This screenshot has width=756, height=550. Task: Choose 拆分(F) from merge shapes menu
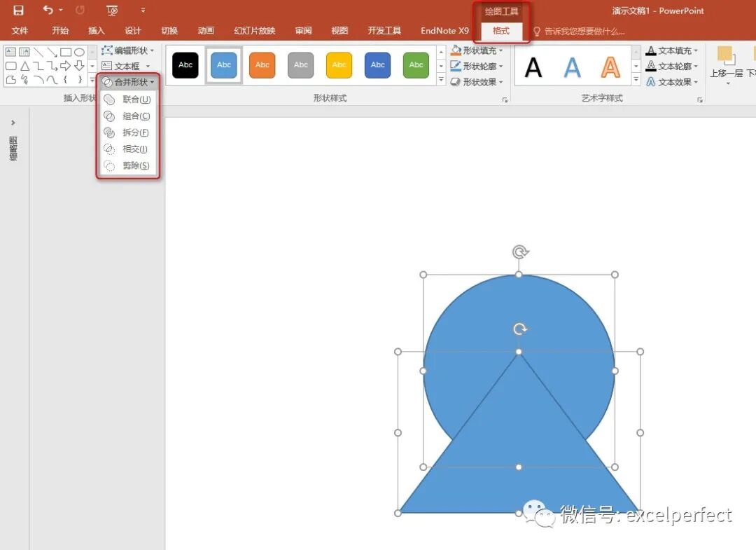tap(127, 132)
